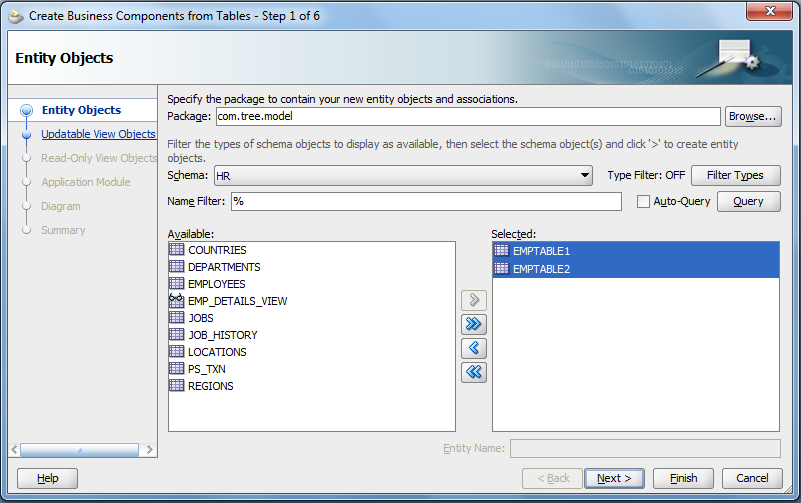Click the Query button
Viewport: 801px width, 503px height.
pos(748,201)
